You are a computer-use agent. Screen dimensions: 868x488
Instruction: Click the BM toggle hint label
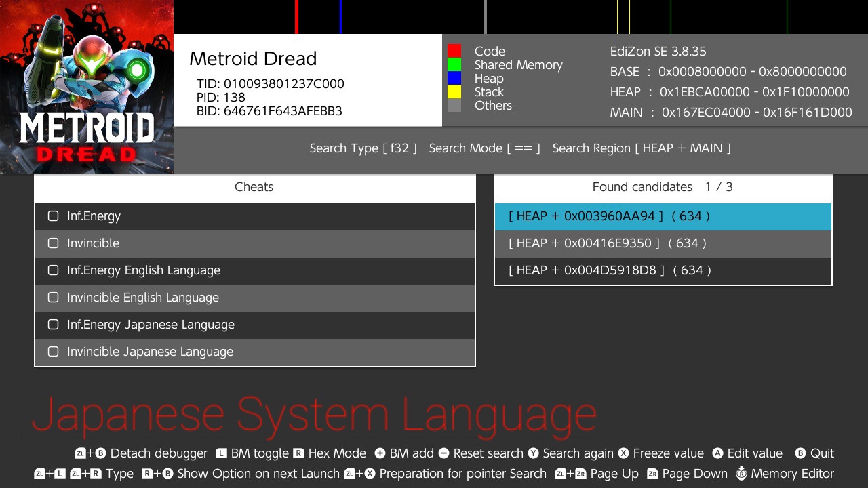[x=260, y=453]
